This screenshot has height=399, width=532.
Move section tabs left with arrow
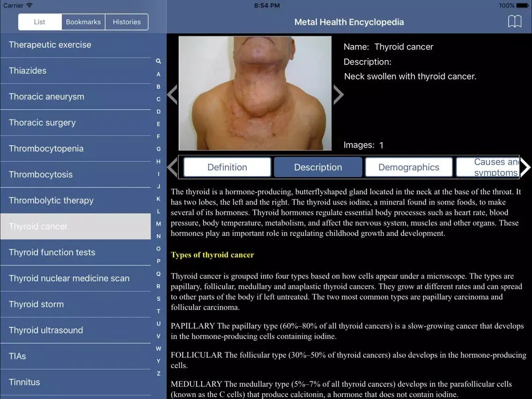click(172, 167)
